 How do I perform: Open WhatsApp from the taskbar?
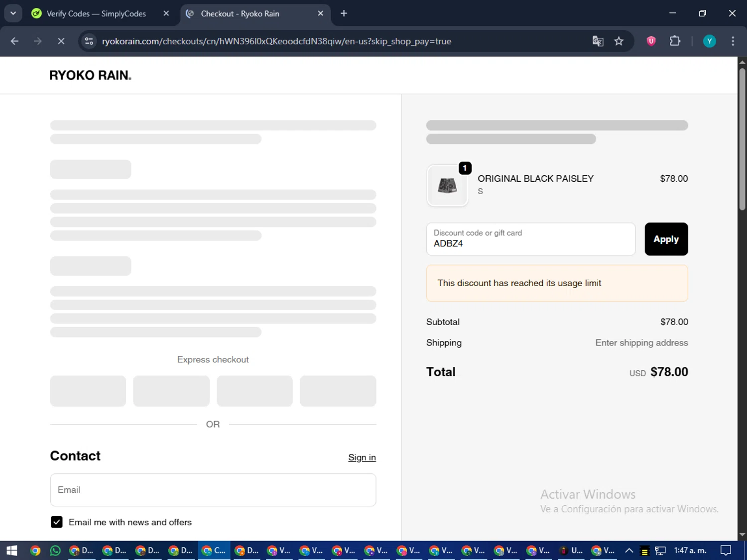pos(55,551)
